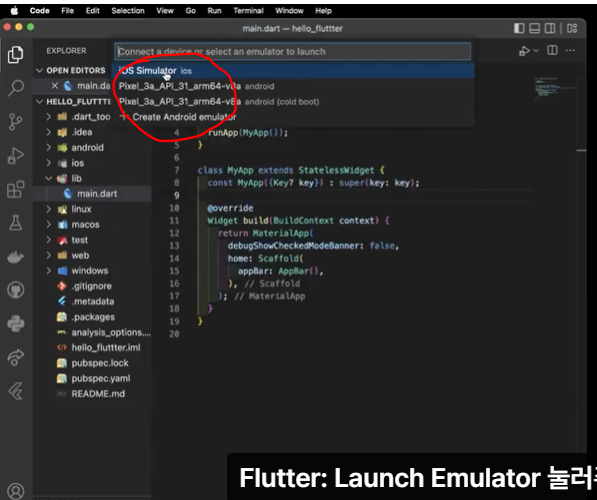Expand the android folder
The width and height of the screenshot is (597, 500).
[48, 147]
